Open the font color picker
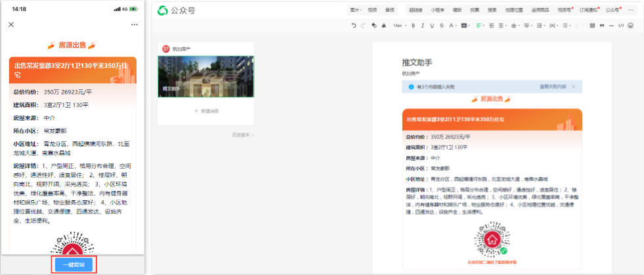Image resolution: width=644 pixels, height=275 pixels. (x=452, y=26)
